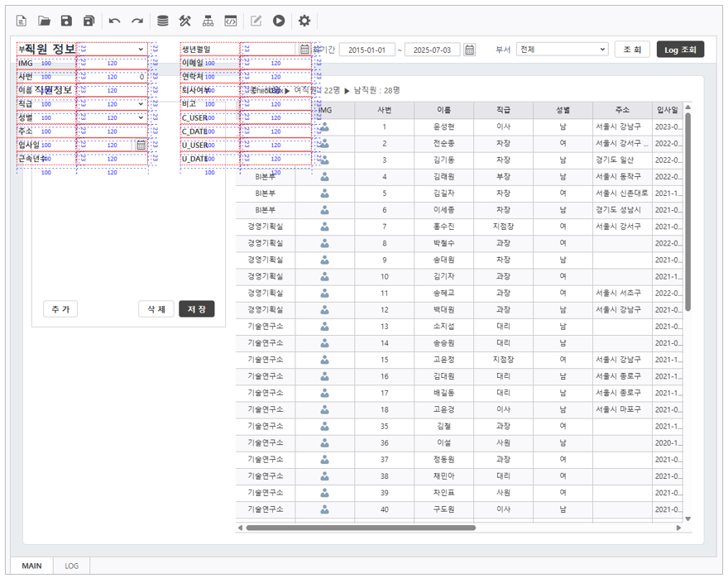The width and height of the screenshot is (728, 578).
Task: Expand the 직급 dropdown in employee form
Action: pyautogui.click(x=141, y=104)
